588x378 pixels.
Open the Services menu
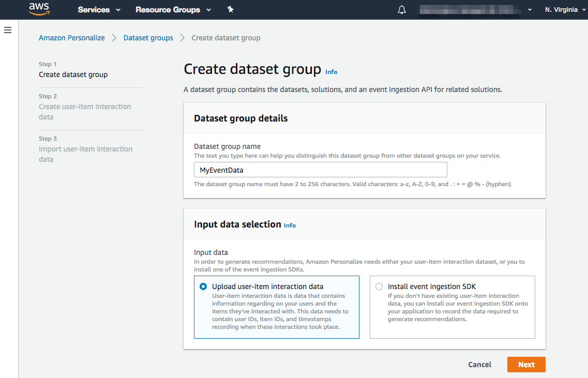tap(93, 9)
